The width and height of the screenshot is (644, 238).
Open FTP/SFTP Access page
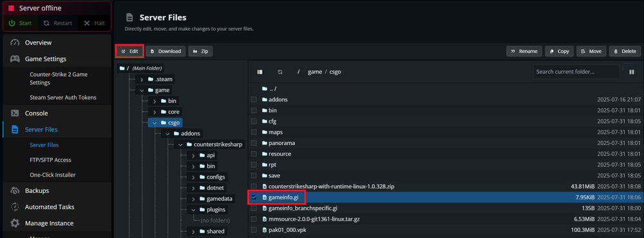point(50,160)
